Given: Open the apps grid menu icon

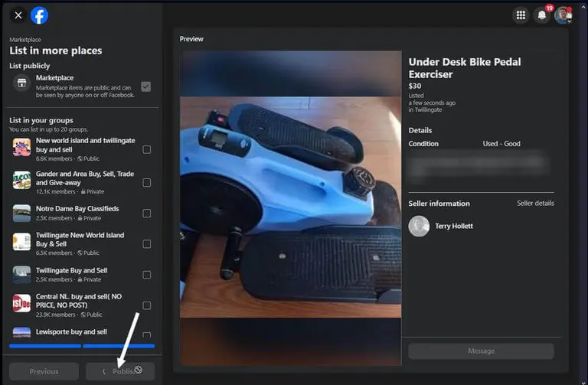Looking at the screenshot, I should point(521,15).
